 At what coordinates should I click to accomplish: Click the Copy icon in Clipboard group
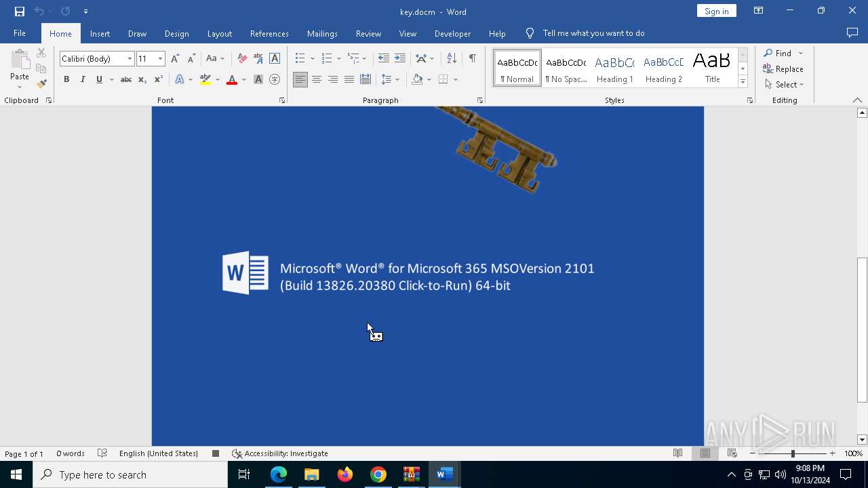point(41,68)
